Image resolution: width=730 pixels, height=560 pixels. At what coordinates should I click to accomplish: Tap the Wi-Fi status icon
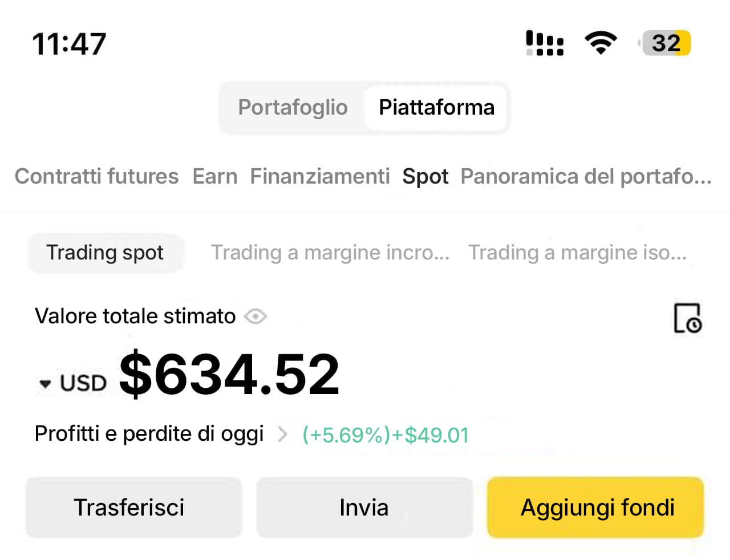(x=601, y=42)
